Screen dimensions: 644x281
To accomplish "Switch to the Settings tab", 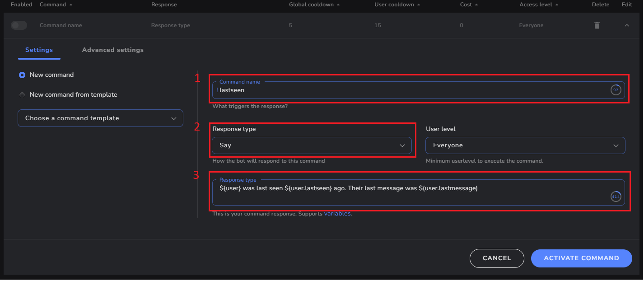I will pos(39,50).
